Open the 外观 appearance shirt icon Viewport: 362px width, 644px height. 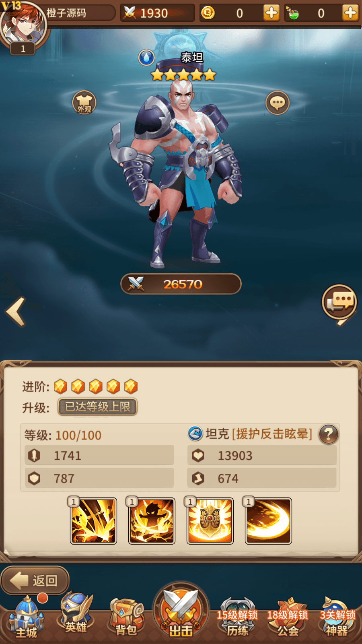point(84,103)
